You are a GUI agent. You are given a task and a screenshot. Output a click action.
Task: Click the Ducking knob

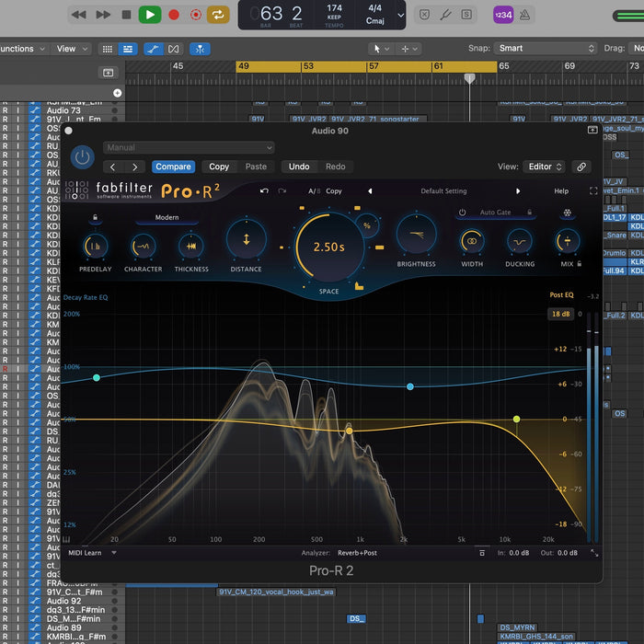[520, 241]
